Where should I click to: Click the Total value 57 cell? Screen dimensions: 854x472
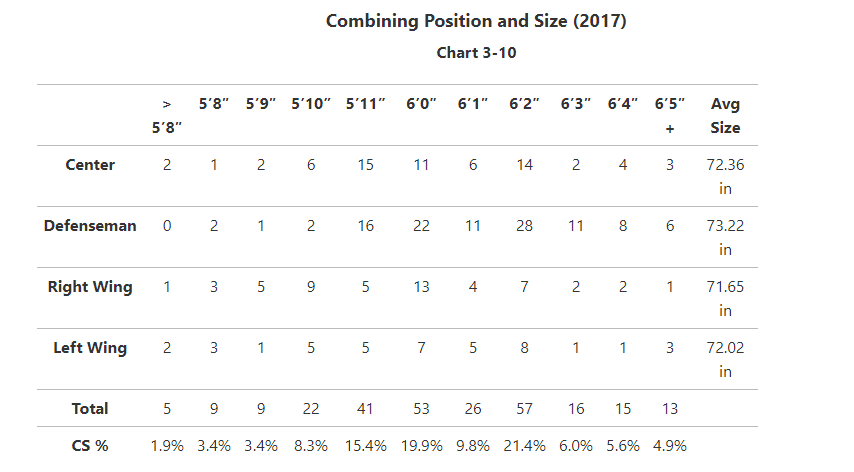(x=525, y=408)
